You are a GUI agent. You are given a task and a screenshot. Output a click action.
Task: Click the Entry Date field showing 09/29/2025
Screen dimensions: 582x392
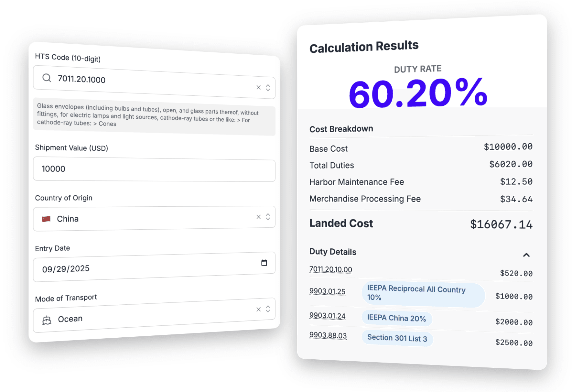coord(142,268)
